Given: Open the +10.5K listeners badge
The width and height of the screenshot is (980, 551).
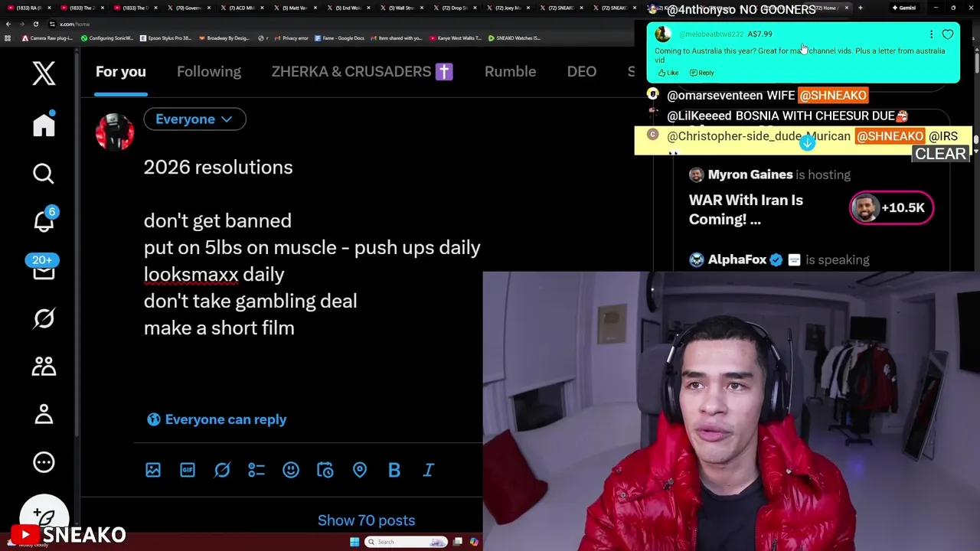Looking at the screenshot, I should tap(891, 208).
